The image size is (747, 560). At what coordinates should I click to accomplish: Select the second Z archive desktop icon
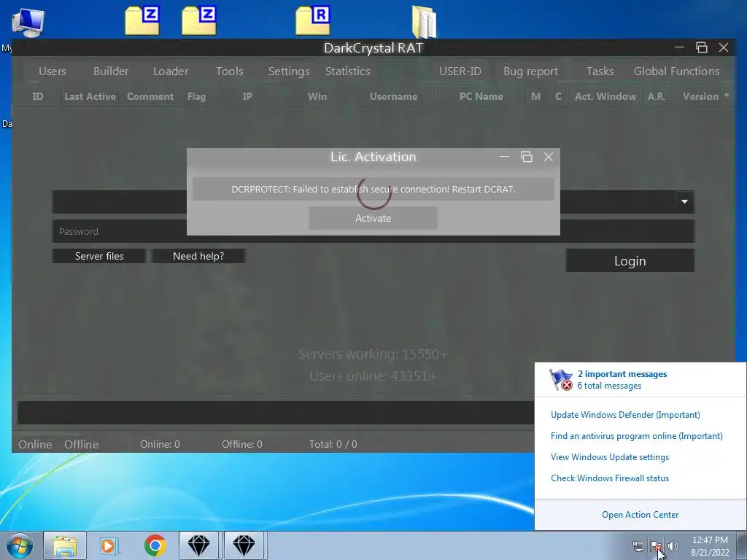[x=199, y=20]
